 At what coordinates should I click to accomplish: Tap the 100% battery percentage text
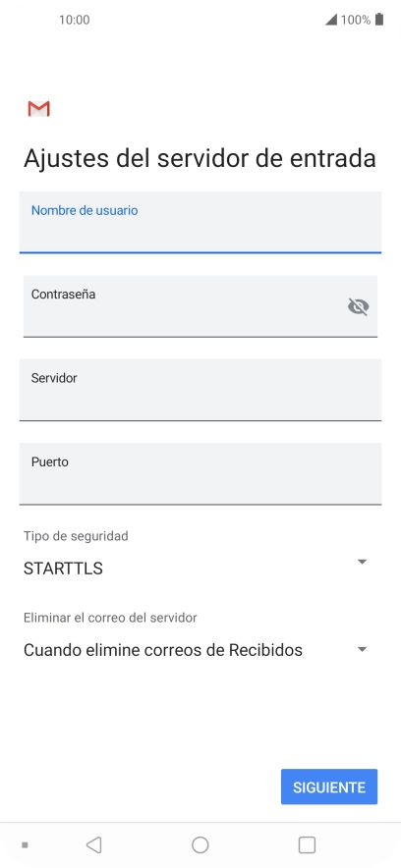[x=356, y=20]
